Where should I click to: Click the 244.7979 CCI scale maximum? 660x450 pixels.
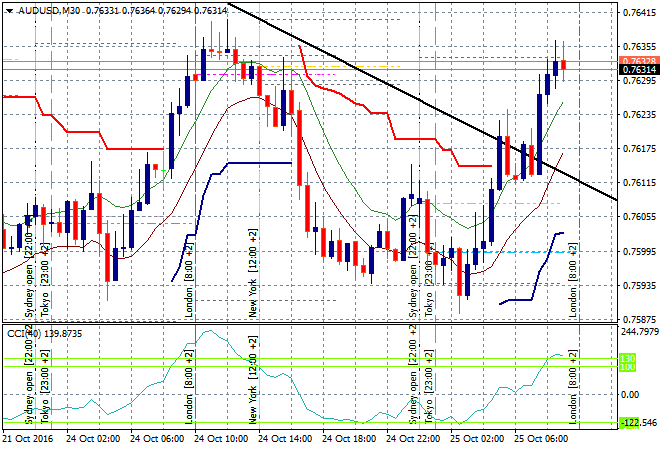click(639, 332)
